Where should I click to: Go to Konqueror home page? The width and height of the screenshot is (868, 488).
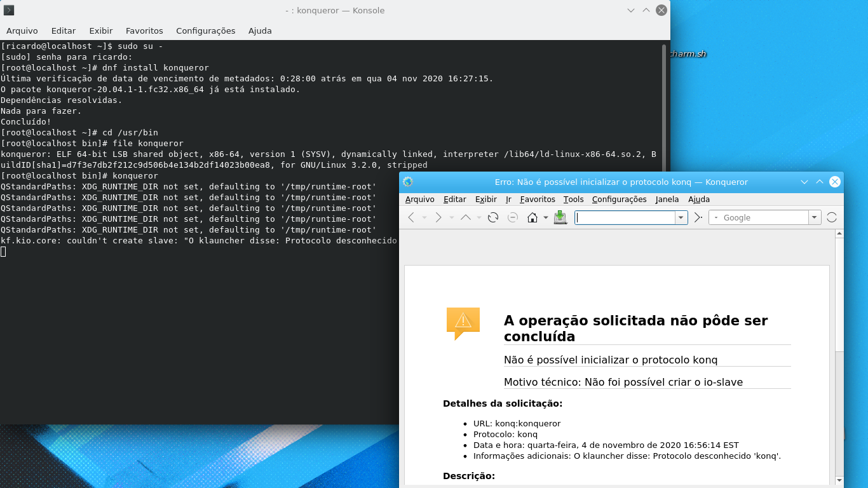(532, 217)
